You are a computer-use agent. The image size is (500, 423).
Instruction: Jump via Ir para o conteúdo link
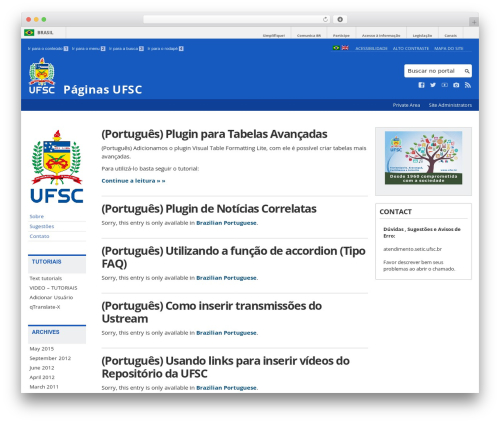click(x=48, y=49)
